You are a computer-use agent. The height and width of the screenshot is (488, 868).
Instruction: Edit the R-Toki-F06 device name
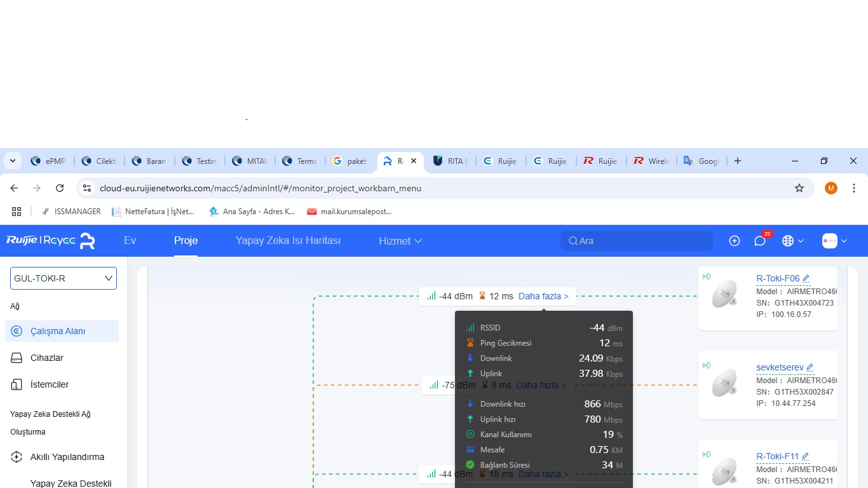click(806, 278)
